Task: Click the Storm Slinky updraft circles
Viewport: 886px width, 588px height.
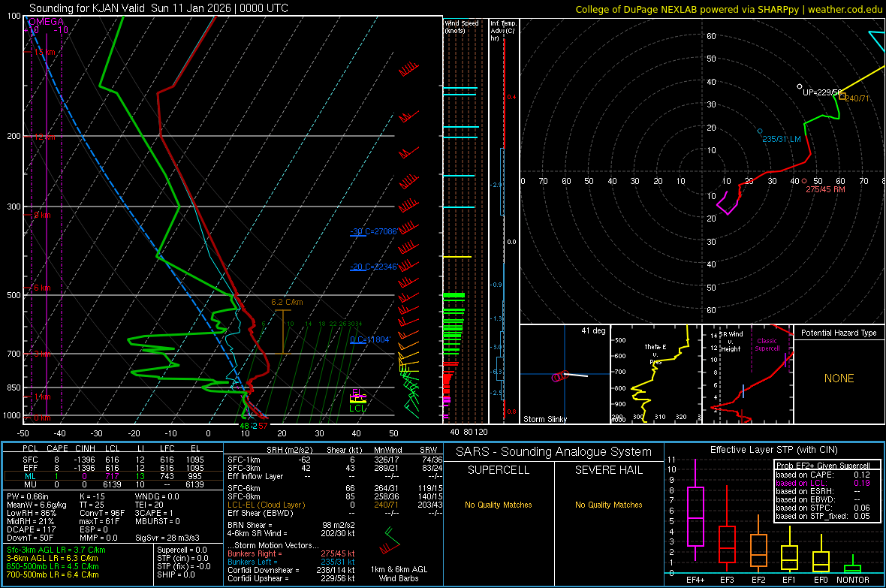Action: (x=559, y=376)
